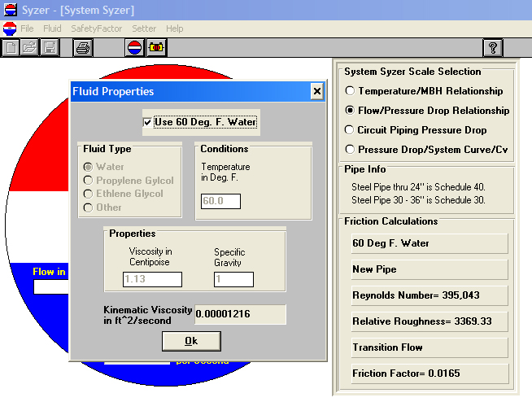Screen dimensions: 532x415
Task: Click the New Pipe friction entry
Action: tap(430, 269)
